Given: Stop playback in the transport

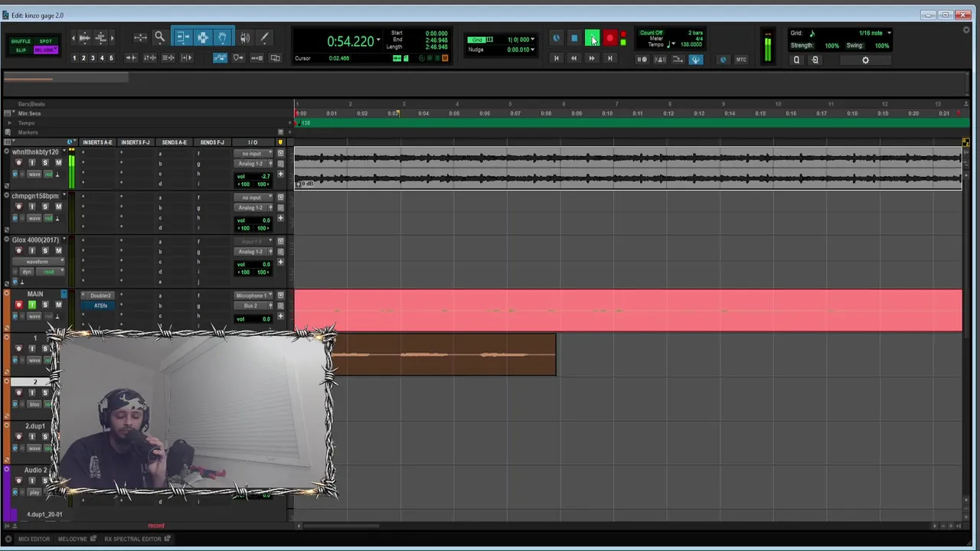Looking at the screenshot, I should tap(574, 38).
